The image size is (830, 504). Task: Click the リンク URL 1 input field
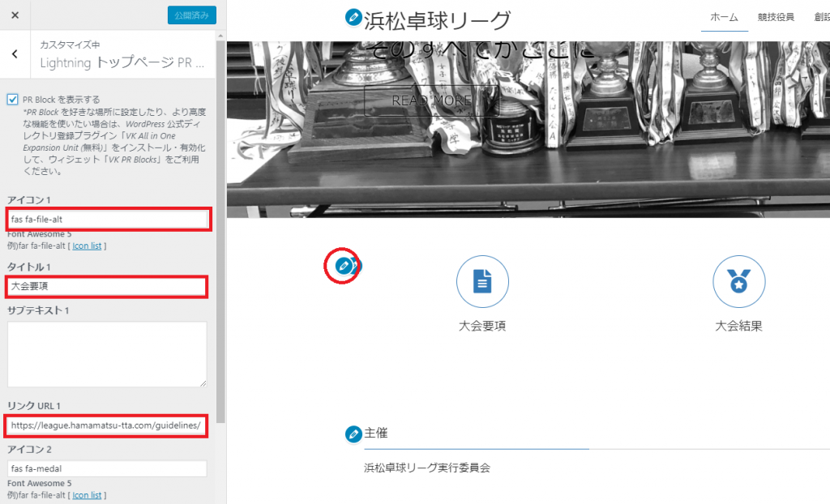pos(107,425)
